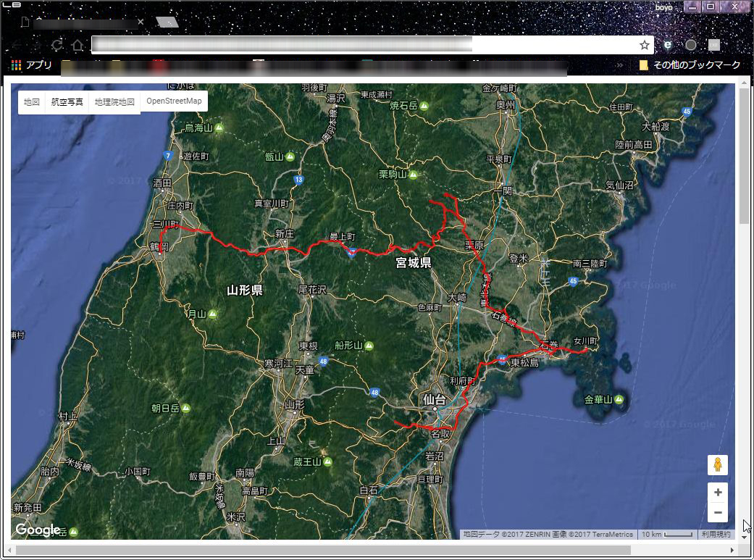Viewport: 754px width, 560px height.
Task: Click the horizontal scrollbar right arrow
Action: coord(732,550)
